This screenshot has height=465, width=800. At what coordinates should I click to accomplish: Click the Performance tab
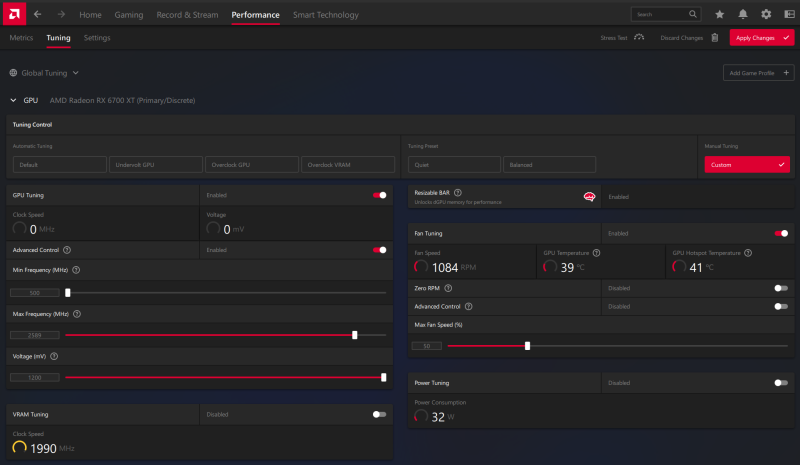255,15
